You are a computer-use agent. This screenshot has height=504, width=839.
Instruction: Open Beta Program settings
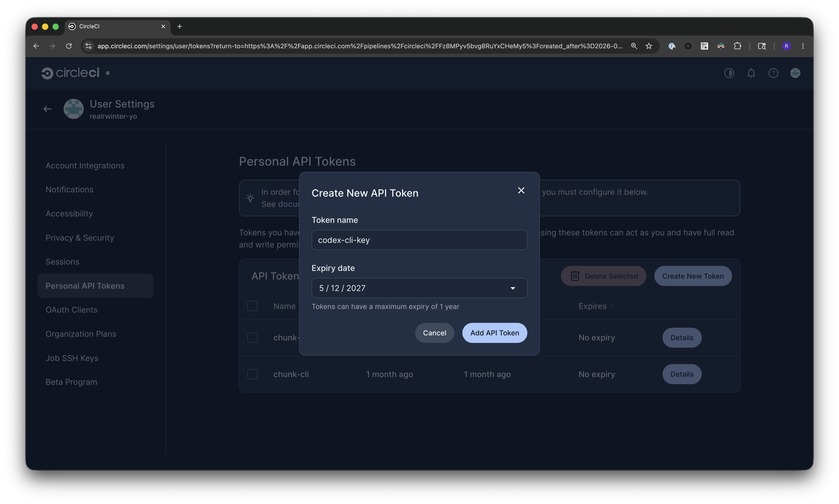[71, 382]
